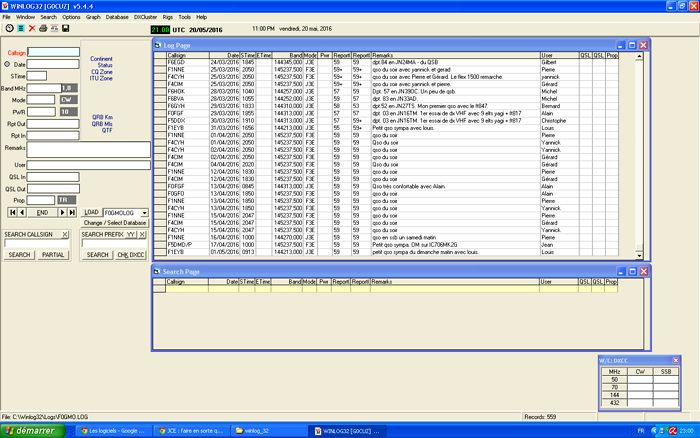Switch to Les logiciels Google Chrome taskbar item

click(x=114, y=431)
